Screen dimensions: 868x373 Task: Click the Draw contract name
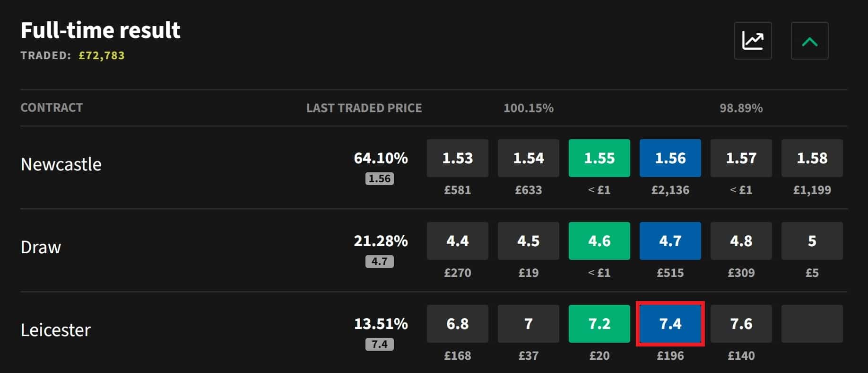[x=41, y=247]
